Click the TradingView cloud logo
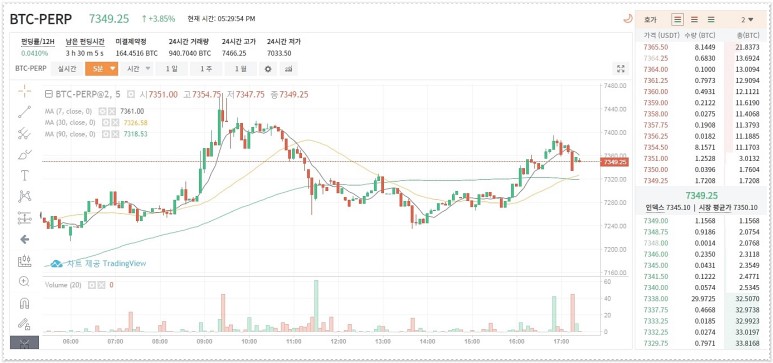This screenshot has height=363, width=773. 57,264
